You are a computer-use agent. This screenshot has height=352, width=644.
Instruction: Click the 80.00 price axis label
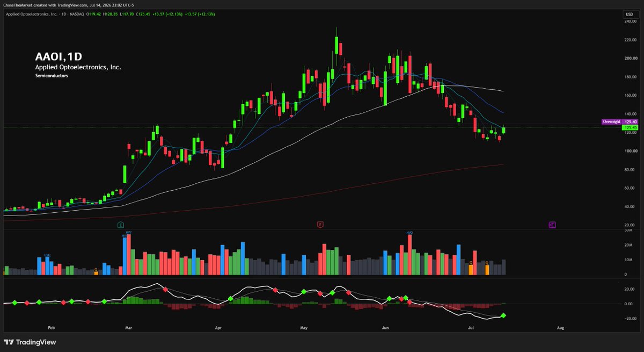[629, 169]
